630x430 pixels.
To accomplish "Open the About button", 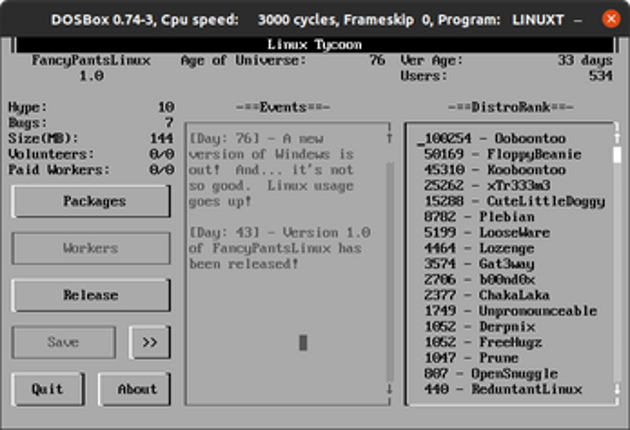I will click(x=134, y=389).
